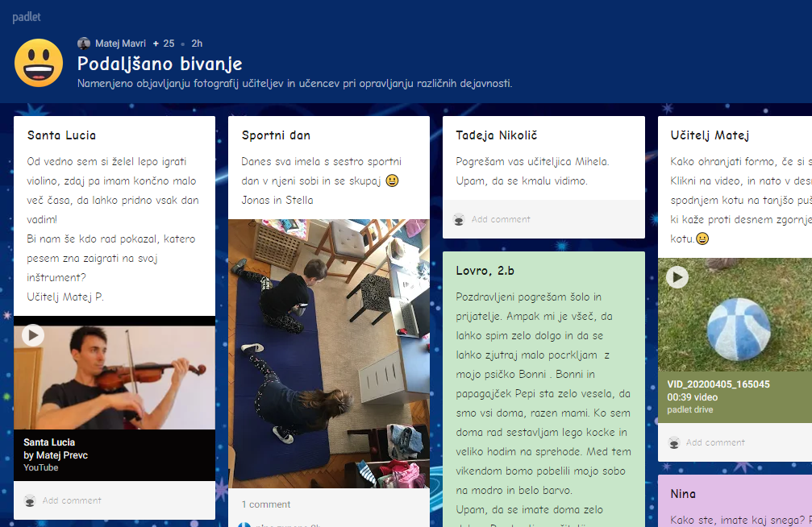
Task: Click avatar beside Tadeja Nikolič comment box
Action: (x=459, y=219)
